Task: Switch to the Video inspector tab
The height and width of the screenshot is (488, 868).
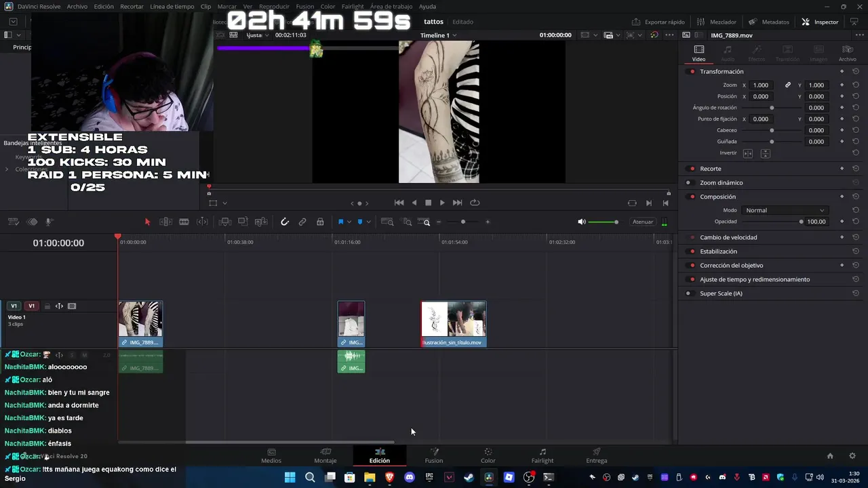Action: (x=698, y=53)
